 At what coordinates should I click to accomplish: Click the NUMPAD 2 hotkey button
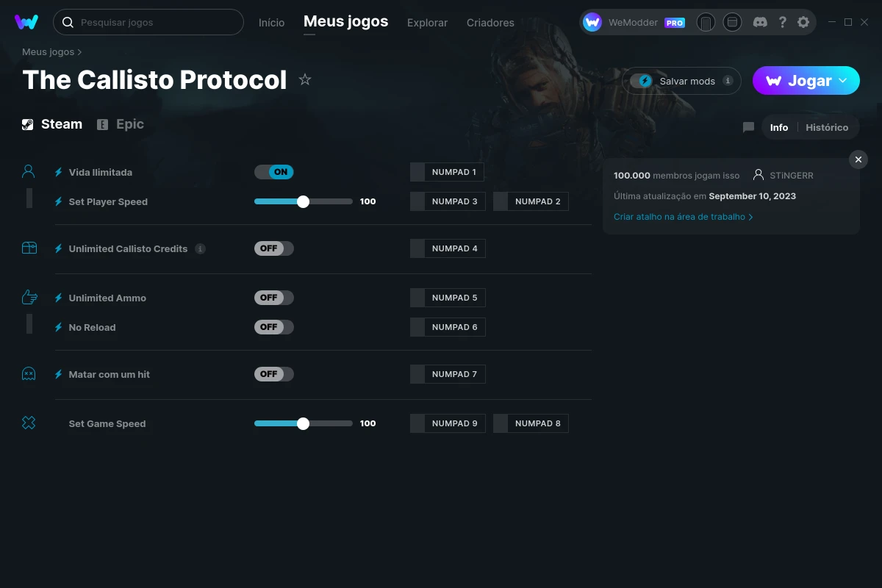(531, 201)
